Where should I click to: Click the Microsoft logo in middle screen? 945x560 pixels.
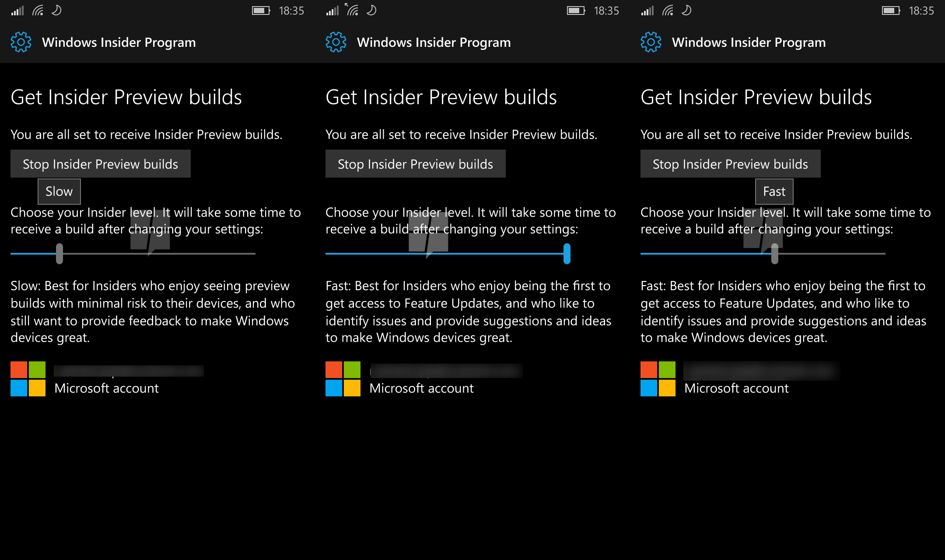coord(343,379)
